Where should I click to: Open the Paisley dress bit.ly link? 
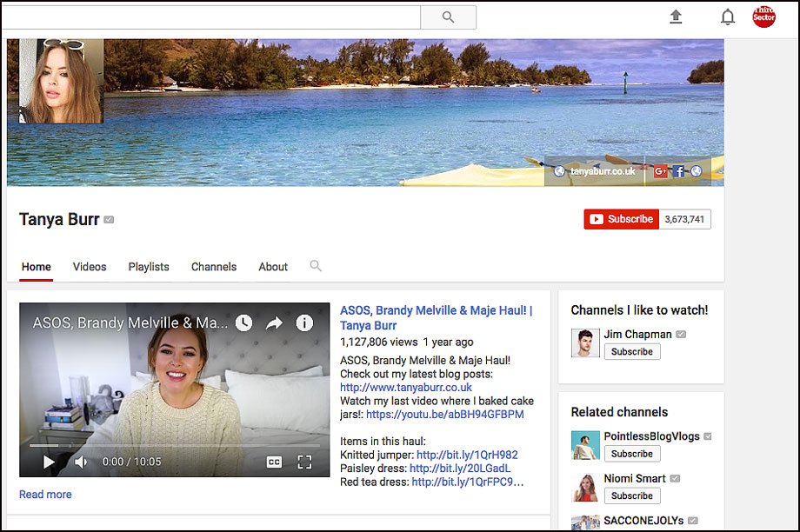[x=460, y=469]
